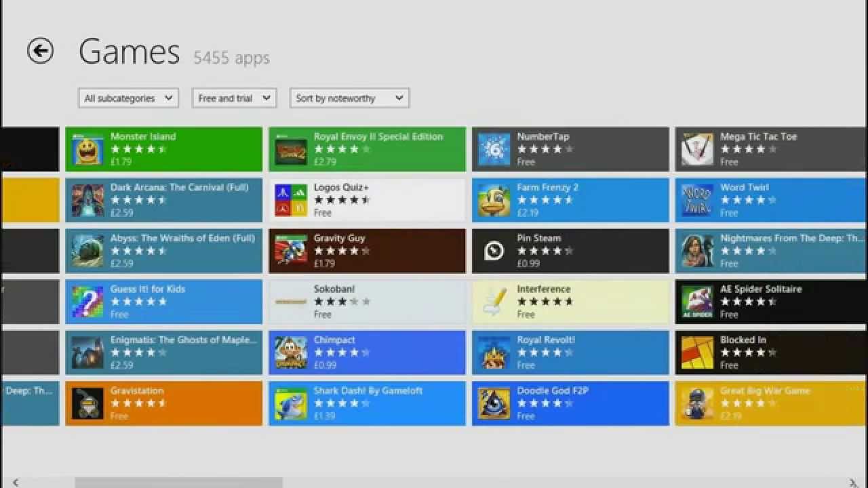Click the Doodle God F2P title

(x=552, y=390)
